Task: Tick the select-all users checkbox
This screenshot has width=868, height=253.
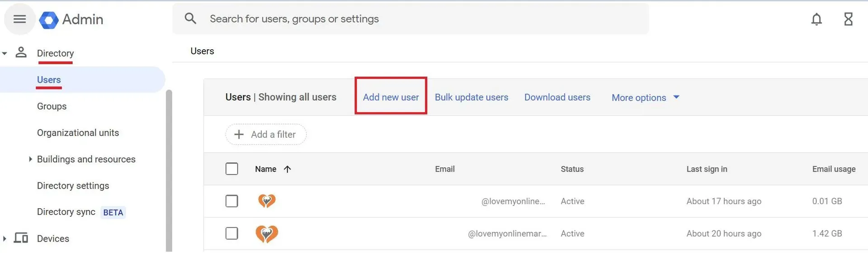Action: coord(231,169)
